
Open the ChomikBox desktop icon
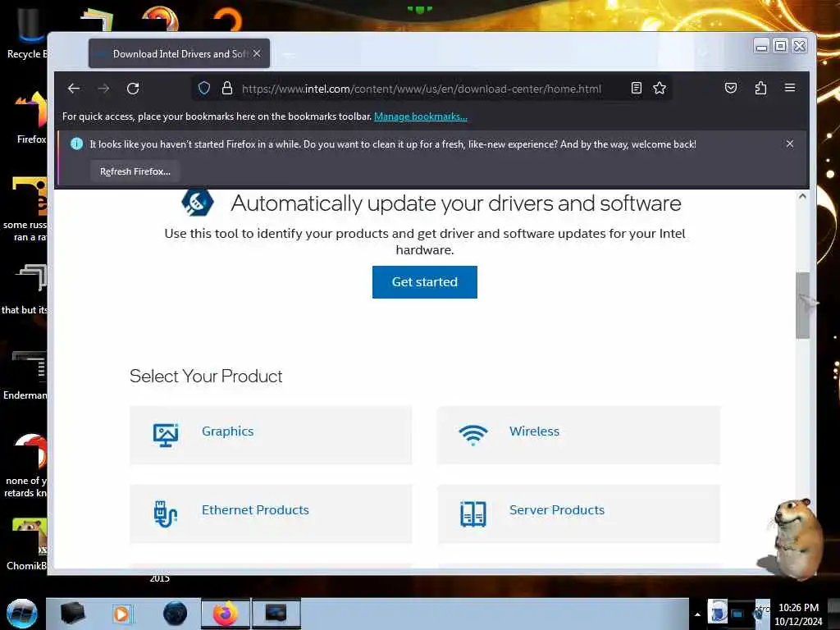[x=27, y=544]
